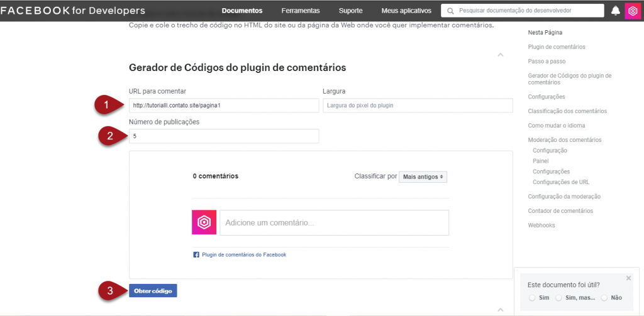Click the pink profile avatar in header
644x316 pixels.
pyautogui.click(x=632, y=11)
